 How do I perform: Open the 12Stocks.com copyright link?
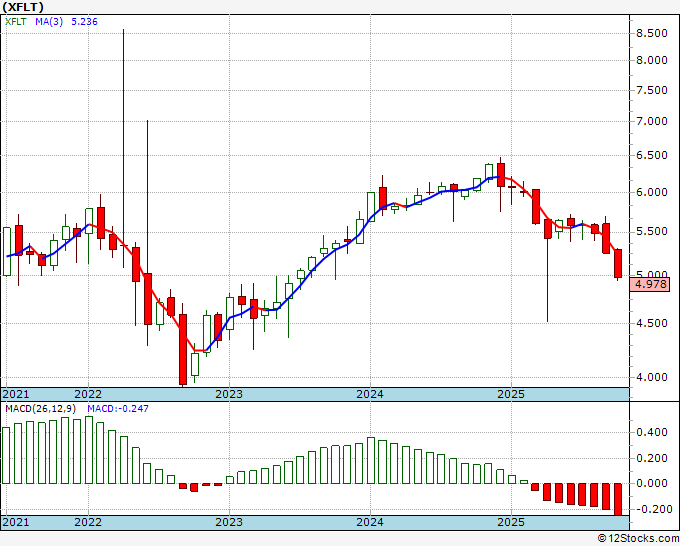pos(638,539)
